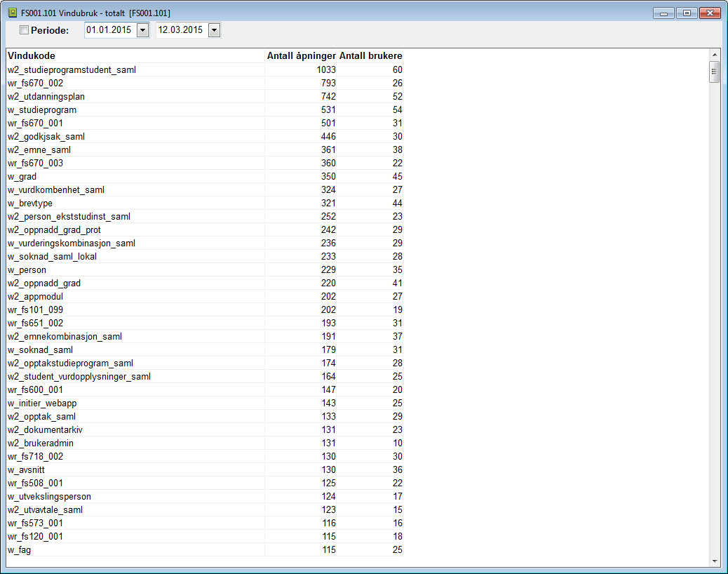The width and height of the screenshot is (728, 574).
Task: Select row w2_opptakstudieprogram_saml
Action: coord(205,363)
